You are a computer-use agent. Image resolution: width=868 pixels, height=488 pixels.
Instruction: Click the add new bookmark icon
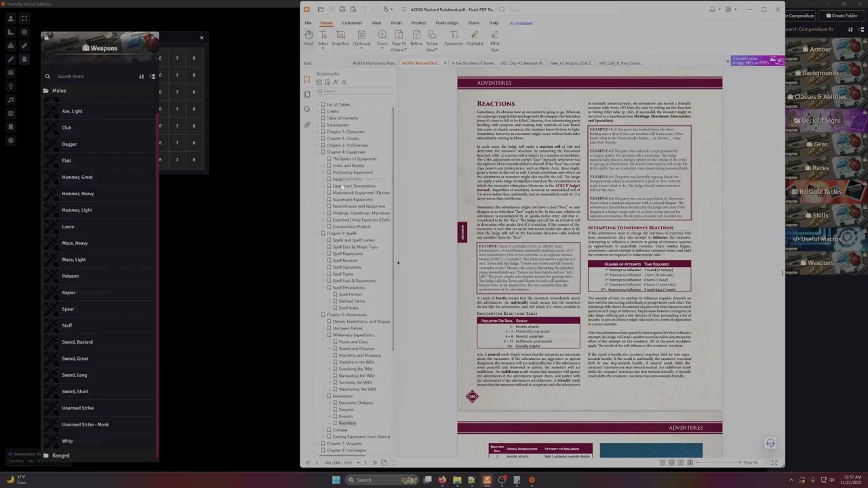[x=328, y=82]
